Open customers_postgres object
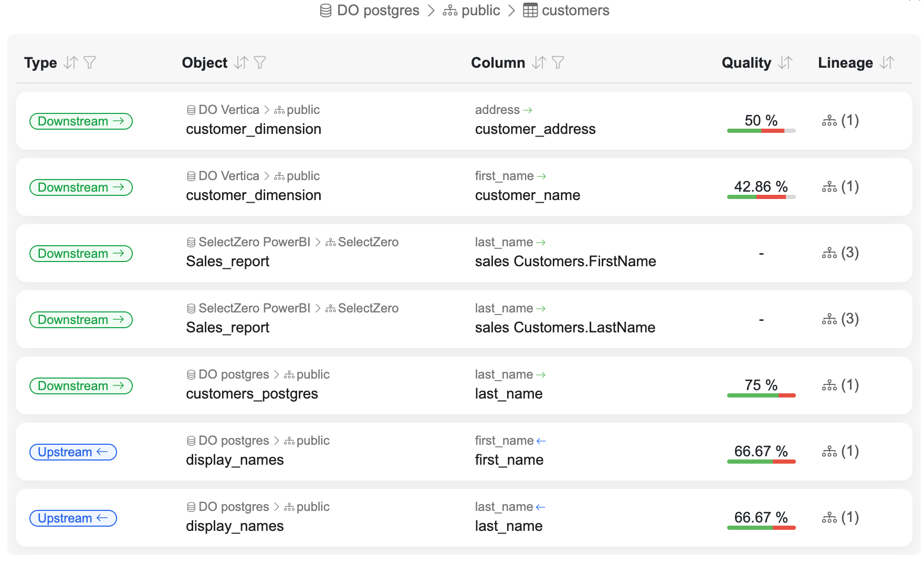 pyautogui.click(x=252, y=394)
